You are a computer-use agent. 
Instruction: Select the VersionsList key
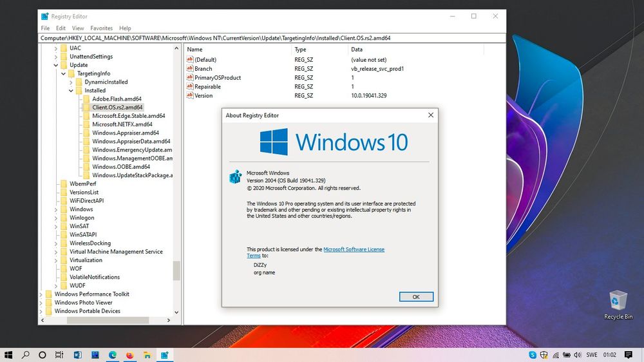click(84, 193)
